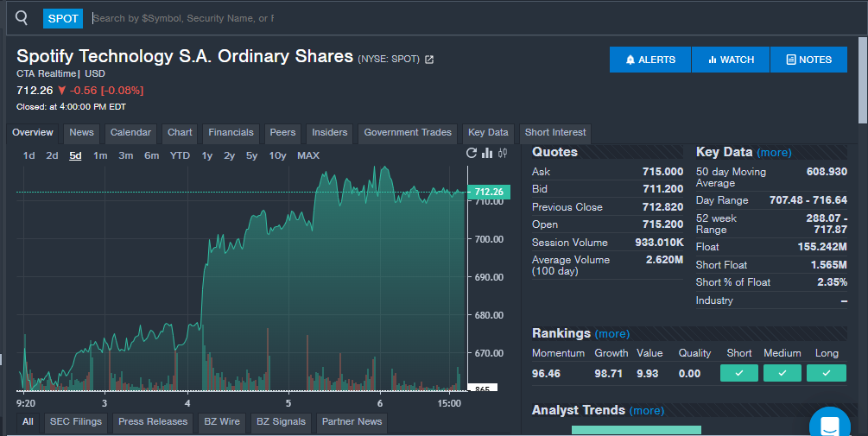Switch to candlestick chart icon

[x=503, y=154]
